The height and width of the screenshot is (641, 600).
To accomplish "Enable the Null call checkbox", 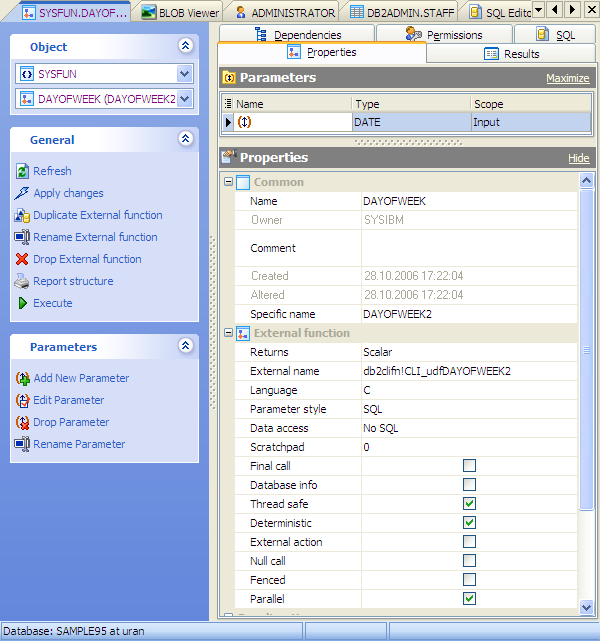I will click(x=469, y=560).
